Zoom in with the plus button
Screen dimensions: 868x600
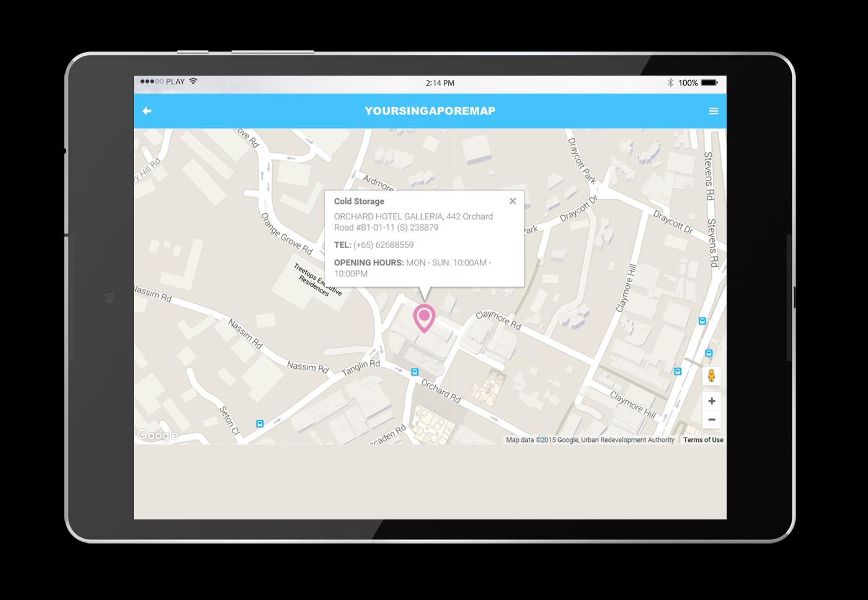(x=712, y=401)
